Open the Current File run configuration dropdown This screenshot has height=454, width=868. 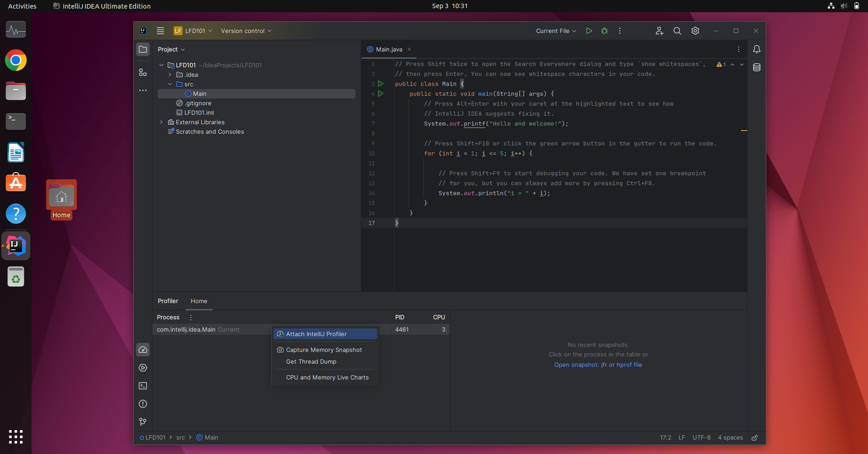click(556, 31)
